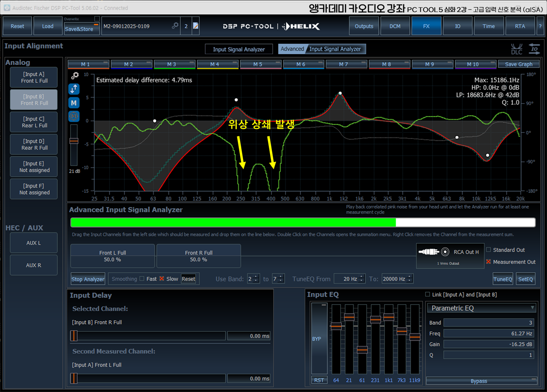547x392 pixels.
Task: Select the M 5 memory tab
Action: tap(260, 64)
